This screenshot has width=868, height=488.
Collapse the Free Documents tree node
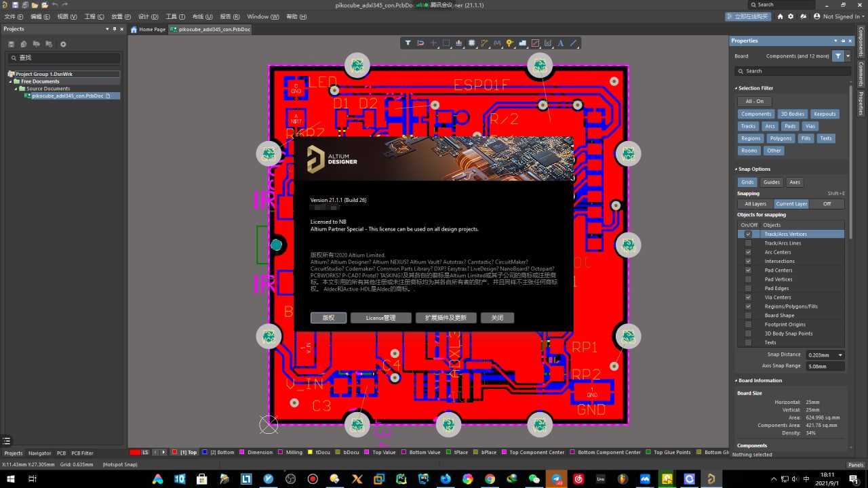click(10, 81)
